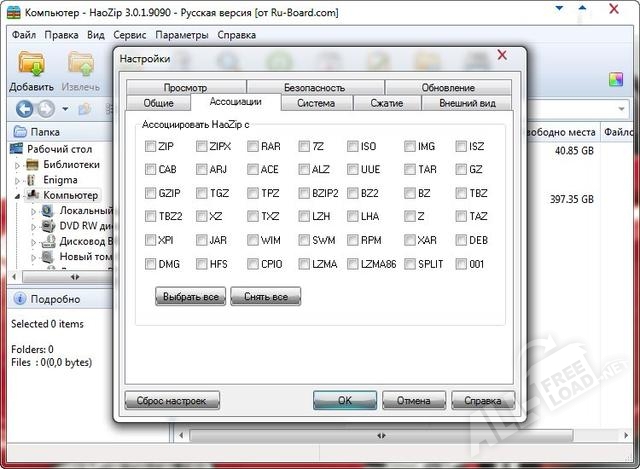640x469 pixels.
Task: Click the Выбрать все button
Action: coord(190,297)
